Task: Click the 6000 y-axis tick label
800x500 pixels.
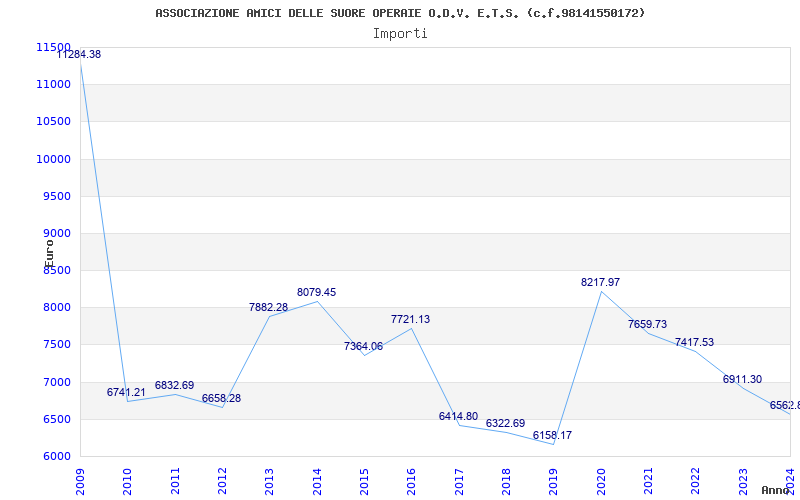Action: 56,457
